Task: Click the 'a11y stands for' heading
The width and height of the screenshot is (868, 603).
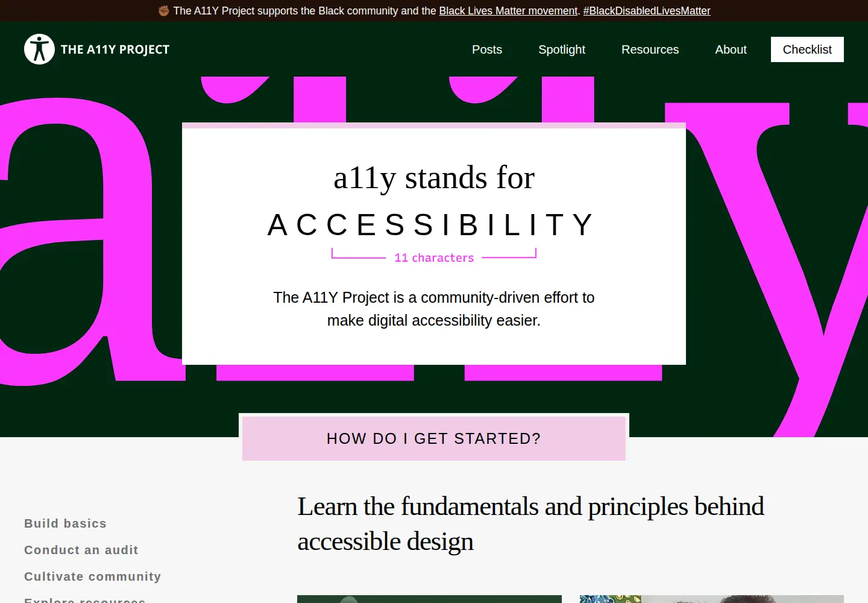Action: [434, 178]
